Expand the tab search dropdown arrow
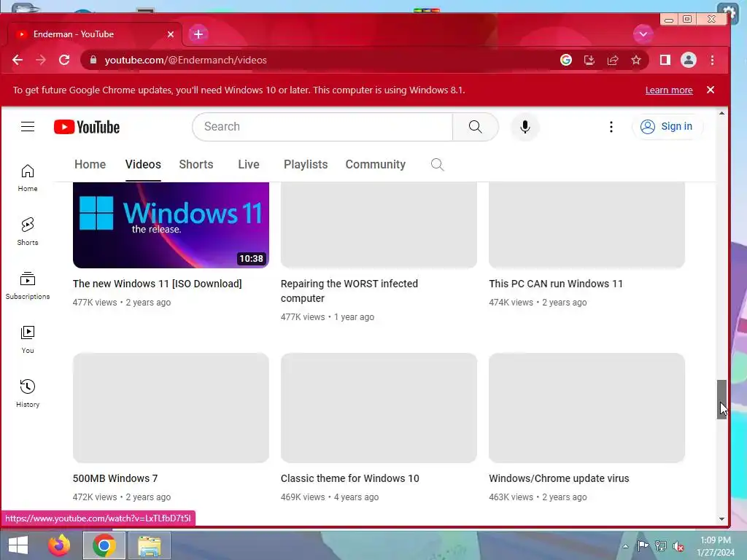This screenshot has width=747, height=560. click(643, 34)
